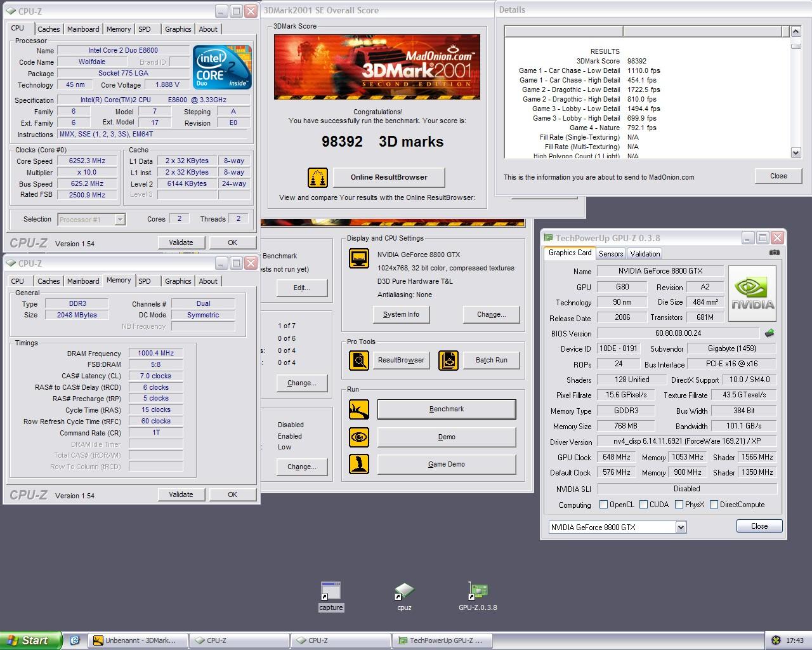Click the BIOS Version 60.80.08.00.24 field
The image size is (812, 650).
678,333
